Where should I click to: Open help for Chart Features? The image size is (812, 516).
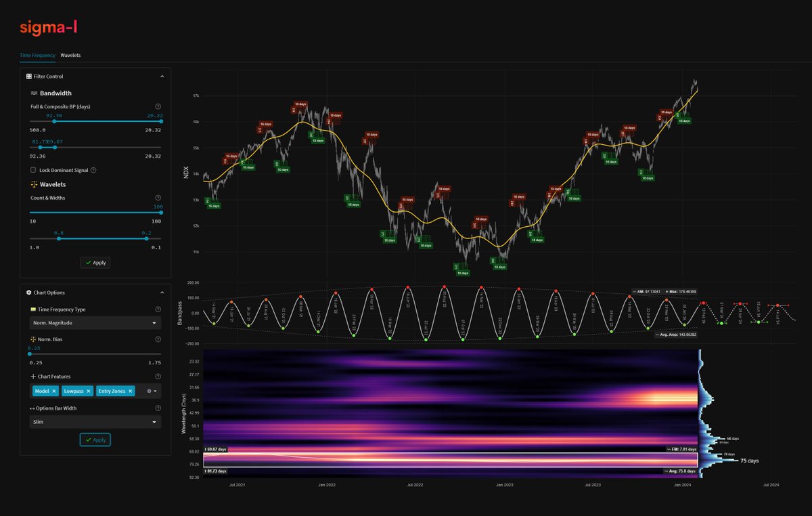click(x=158, y=376)
